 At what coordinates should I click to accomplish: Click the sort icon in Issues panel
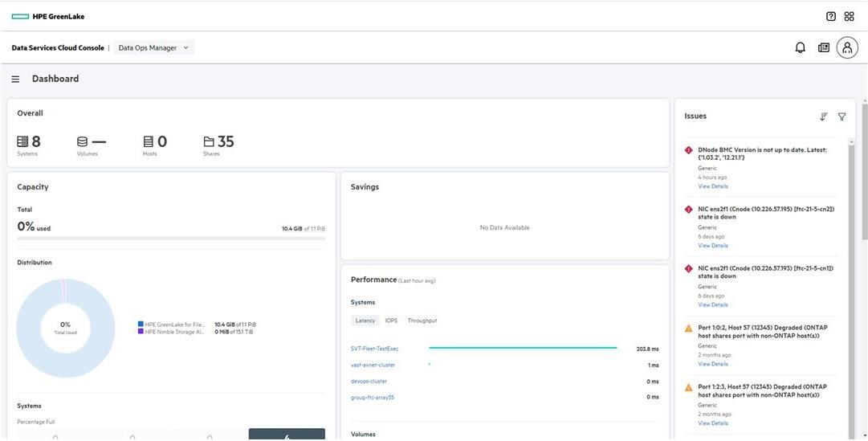tap(823, 116)
